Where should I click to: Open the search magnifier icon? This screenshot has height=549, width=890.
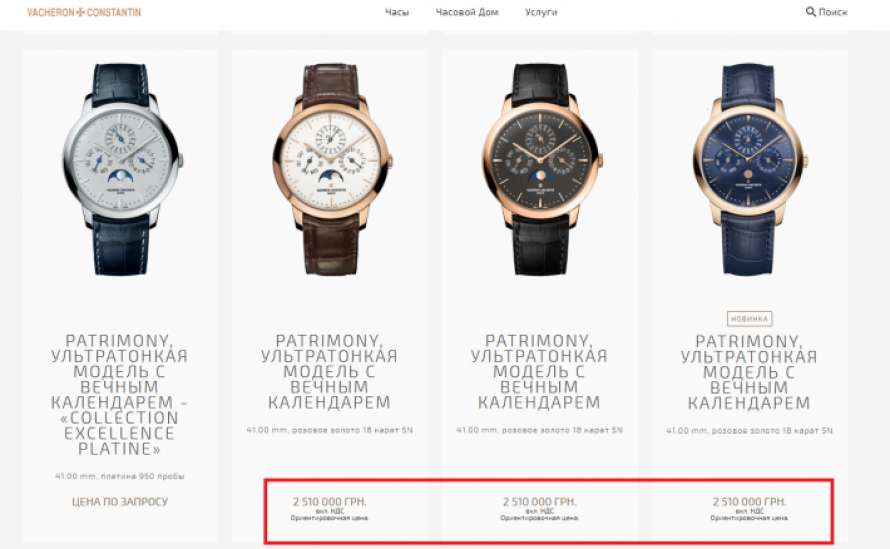click(811, 11)
